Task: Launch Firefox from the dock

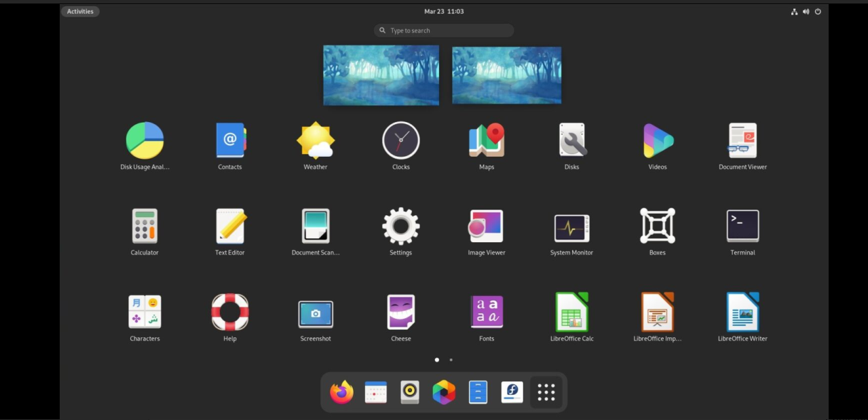Action: tap(341, 392)
